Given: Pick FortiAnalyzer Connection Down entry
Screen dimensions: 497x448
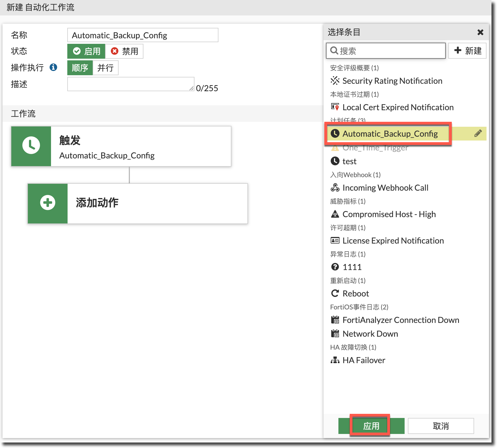Looking at the screenshot, I should point(400,320).
